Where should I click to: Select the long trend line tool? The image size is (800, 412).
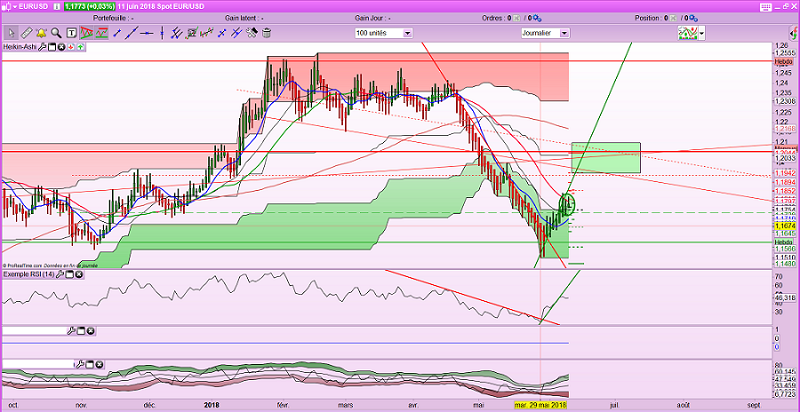132,33
